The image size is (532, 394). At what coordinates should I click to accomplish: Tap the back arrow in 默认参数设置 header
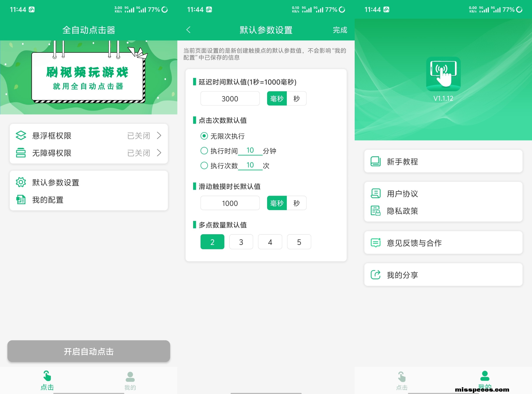pos(188,30)
